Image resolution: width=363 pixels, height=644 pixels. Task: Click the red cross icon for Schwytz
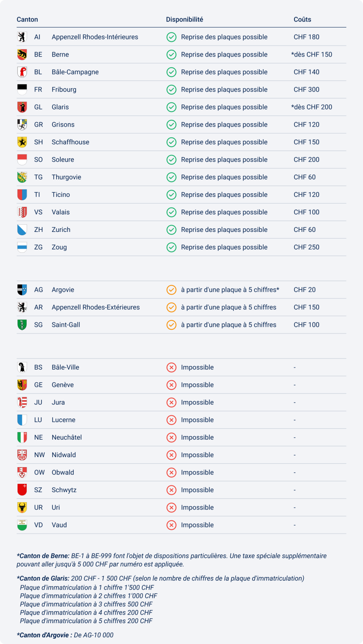pyautogui.click(x=171, y=490)
